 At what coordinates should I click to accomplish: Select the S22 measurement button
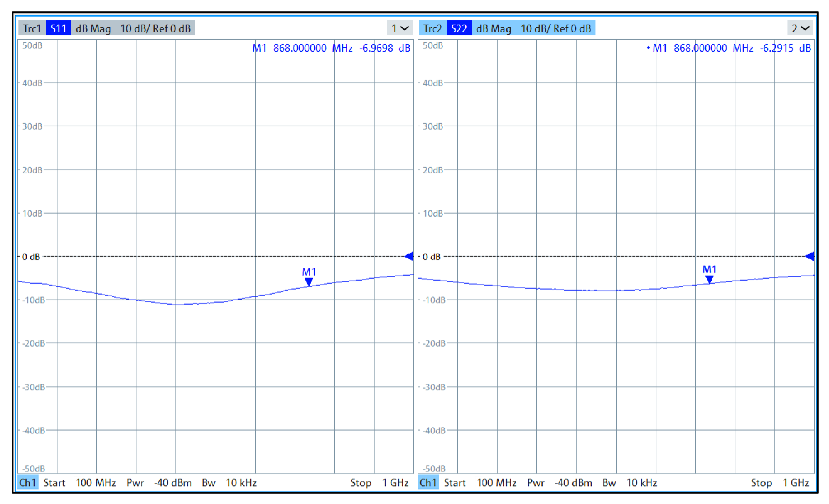click(x=459, y=28)
